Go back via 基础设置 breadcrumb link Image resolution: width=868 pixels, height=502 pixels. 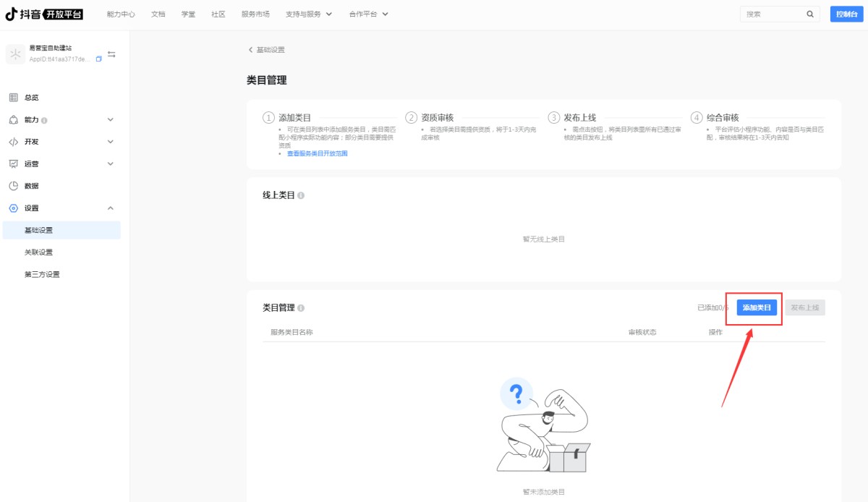[x=271, y=50]
